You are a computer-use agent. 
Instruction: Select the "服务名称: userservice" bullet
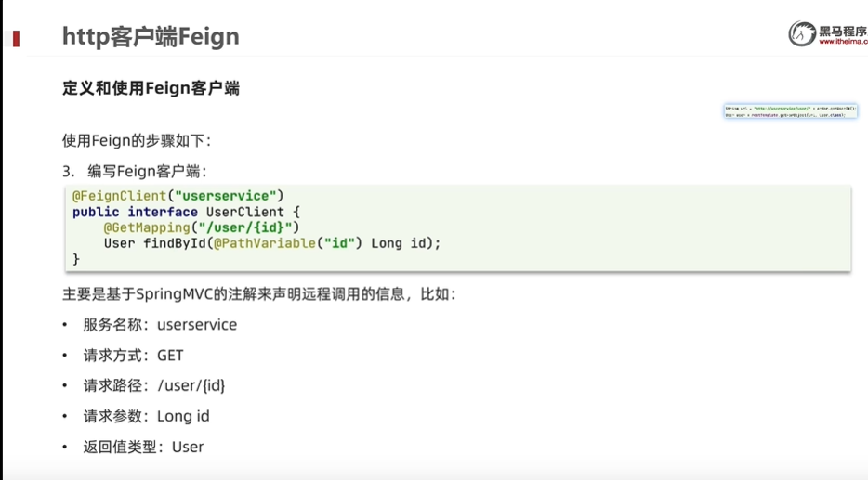point(160,325)
